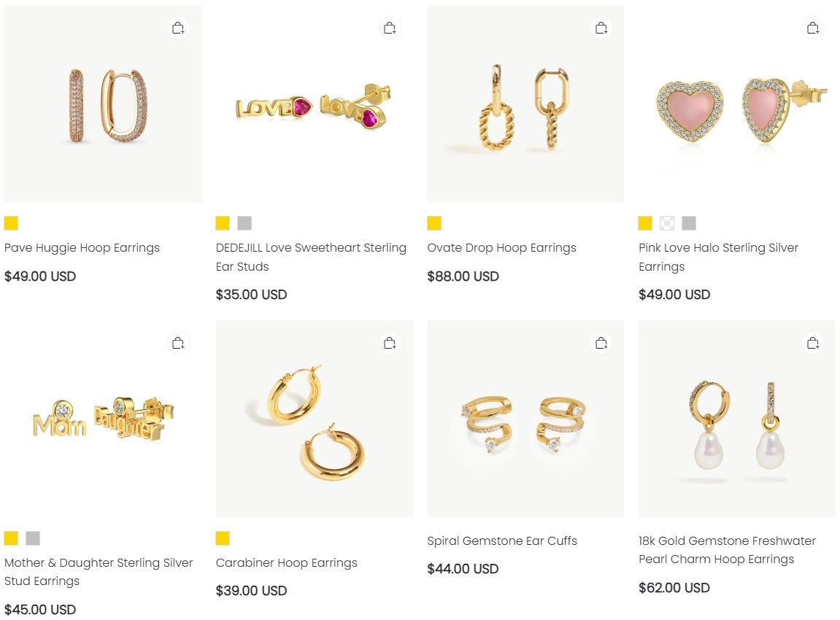The height and width of the screenshot is (620, 840).
Task: View Pink Love Halo Sterling Silver Earrings
Action: coord(737,104)
